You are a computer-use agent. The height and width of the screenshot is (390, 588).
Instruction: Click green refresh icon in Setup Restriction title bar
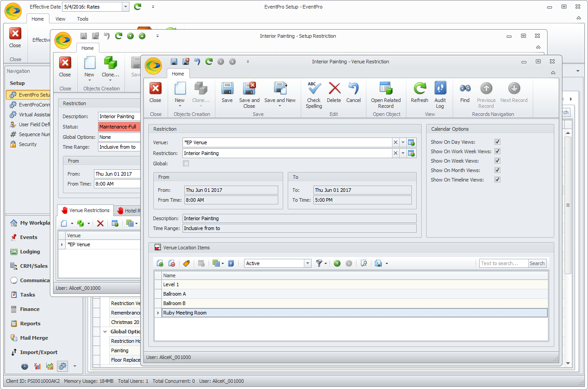119,36
